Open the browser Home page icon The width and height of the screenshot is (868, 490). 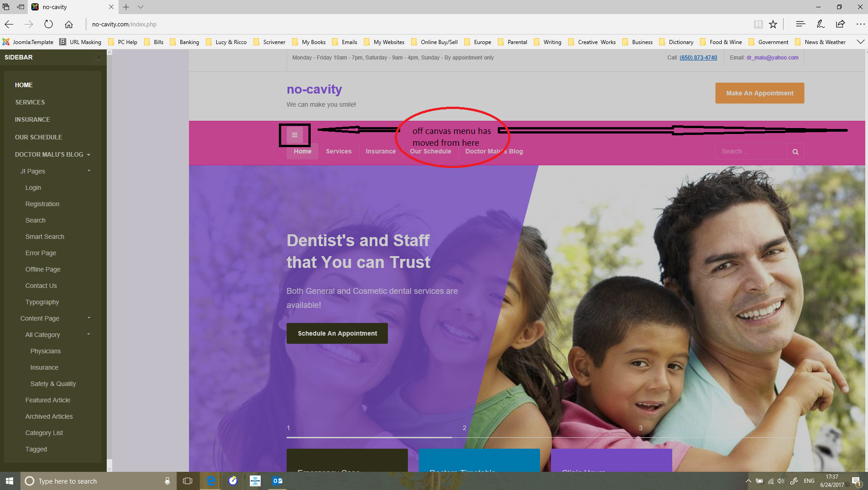pyautogui.click(x=69, y=24)
